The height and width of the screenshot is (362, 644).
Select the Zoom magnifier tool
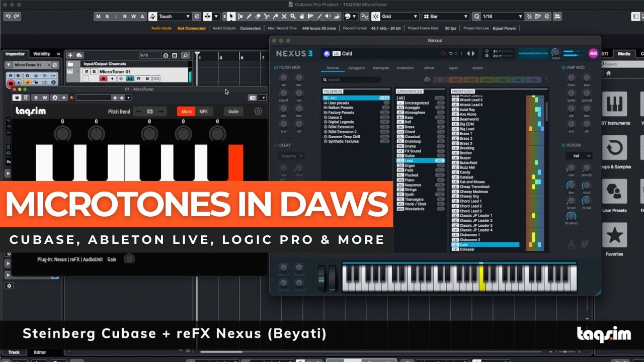click(x=294, y=17)
